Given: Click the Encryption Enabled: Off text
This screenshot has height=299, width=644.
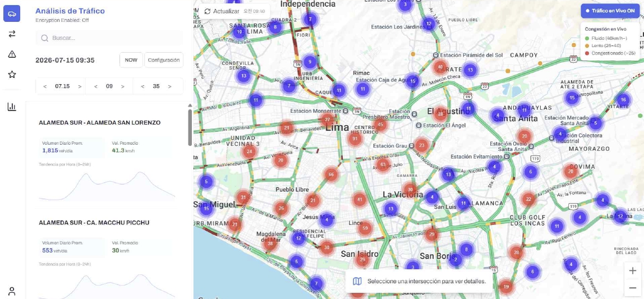Looking at the screenshot, I should pyautogui.click(x=62, y=20).
